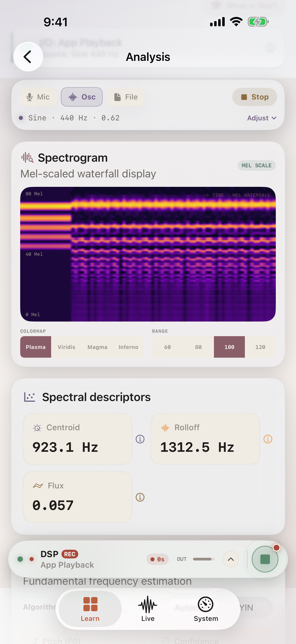This screenshot has height=644, width=296.
Task: Click the Flux 0.057 card
Action: tap(77, 497)
